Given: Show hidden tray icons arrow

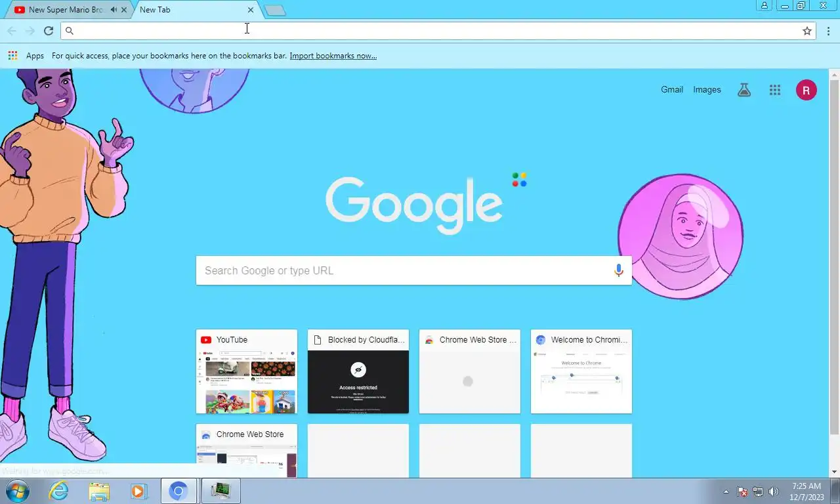Looking at the screenshot, I should pos(726,492).
